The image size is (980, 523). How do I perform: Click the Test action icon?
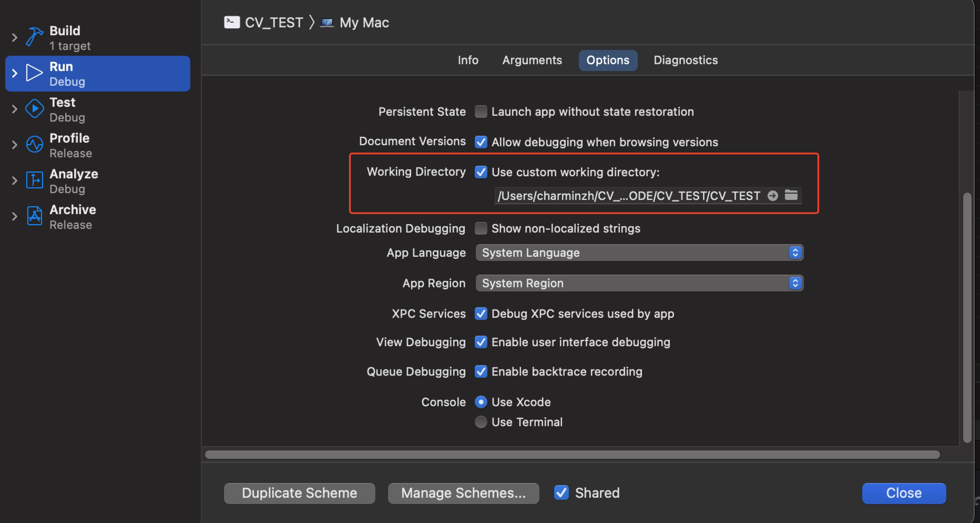click(x=35, y=109)
